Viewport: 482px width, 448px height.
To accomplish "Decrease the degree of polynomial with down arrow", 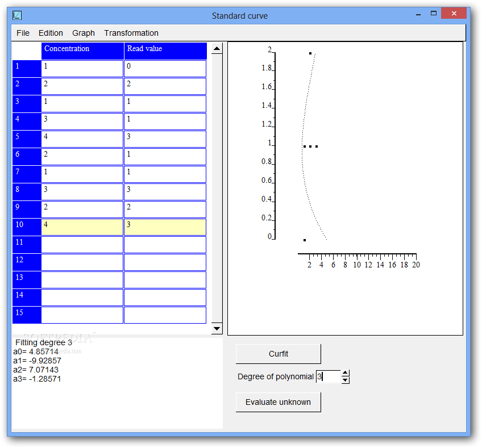I will [345, 380].
